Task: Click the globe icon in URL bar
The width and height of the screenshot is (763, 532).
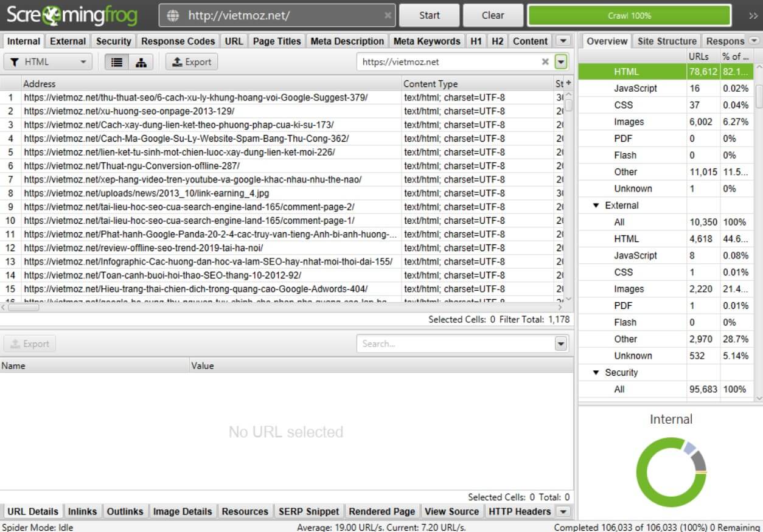Action: (173, 16)
